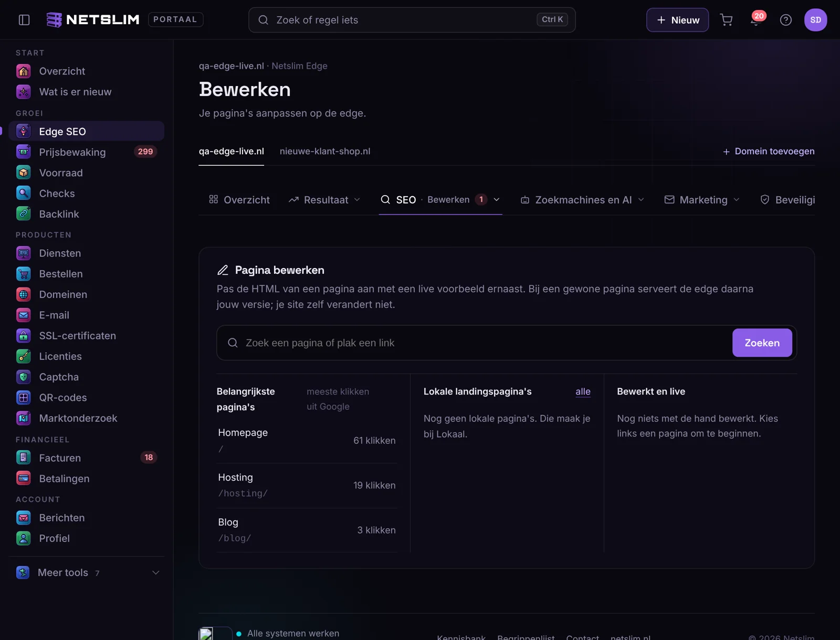Open the shopping cart icon

pyautogui.click(x=727, y=20)
